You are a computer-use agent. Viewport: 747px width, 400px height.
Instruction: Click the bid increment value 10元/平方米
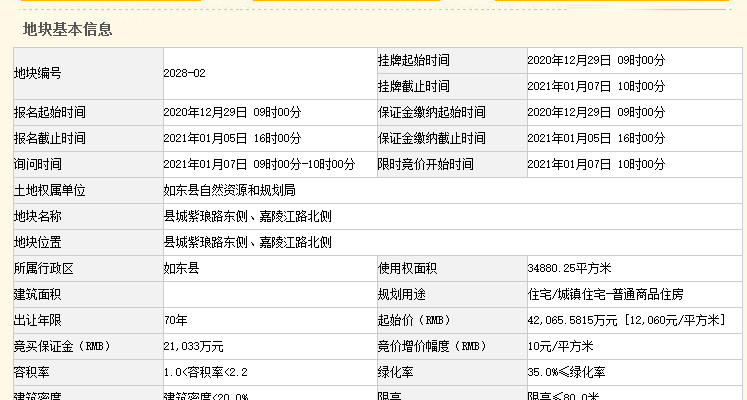tap(560, 346)
